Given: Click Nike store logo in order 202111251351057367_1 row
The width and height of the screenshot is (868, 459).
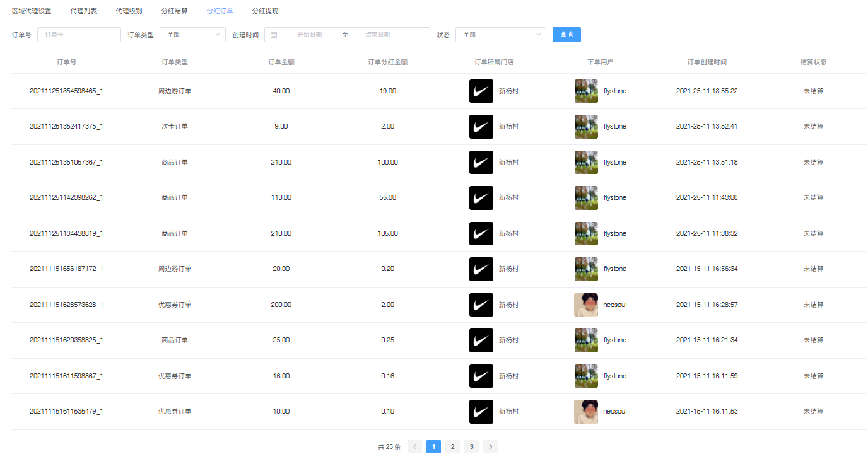Looking at the screenshot, I should pos(481,162).
